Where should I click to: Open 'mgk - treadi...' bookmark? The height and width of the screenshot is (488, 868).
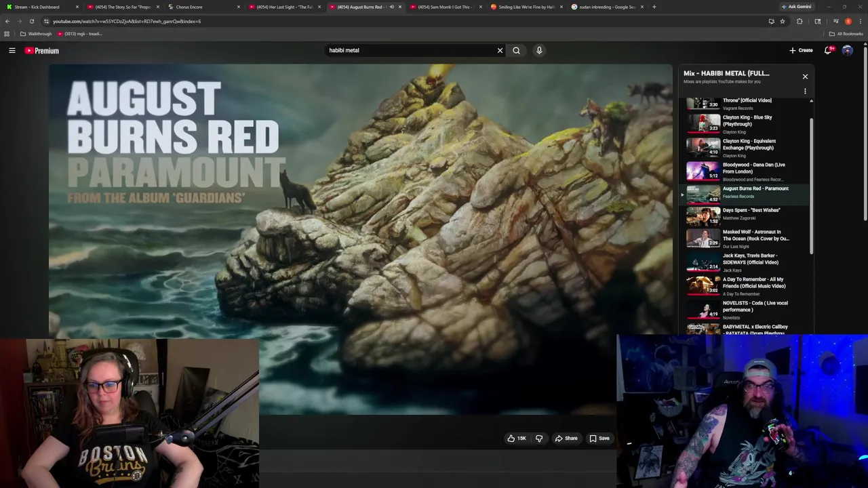click(x=80, y=34)
